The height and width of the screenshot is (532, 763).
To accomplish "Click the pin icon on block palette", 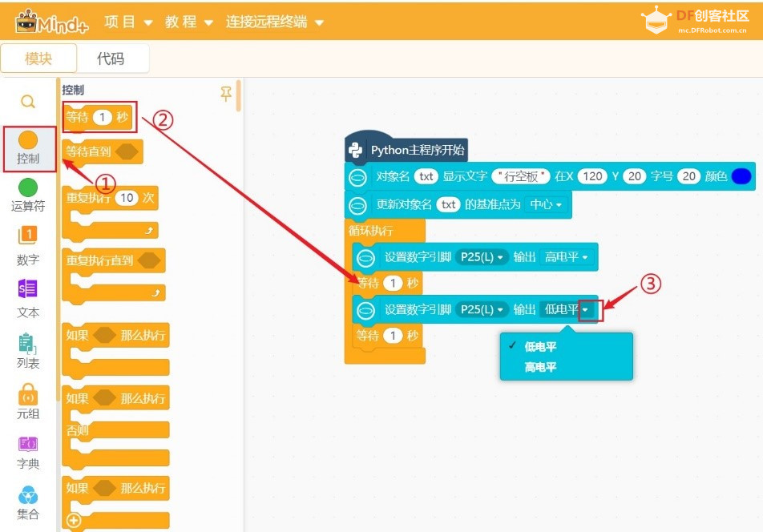I will click(226, 94).
